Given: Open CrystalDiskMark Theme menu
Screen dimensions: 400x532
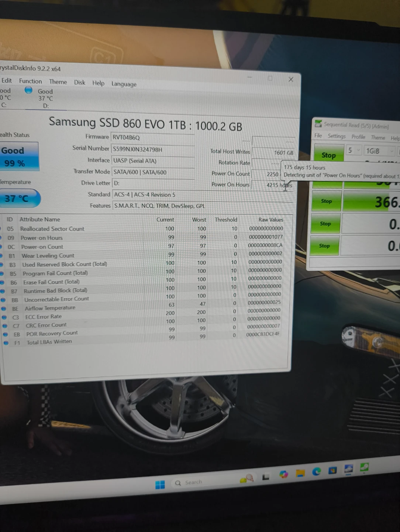Looking at the screenshot, I should (378, 138).
